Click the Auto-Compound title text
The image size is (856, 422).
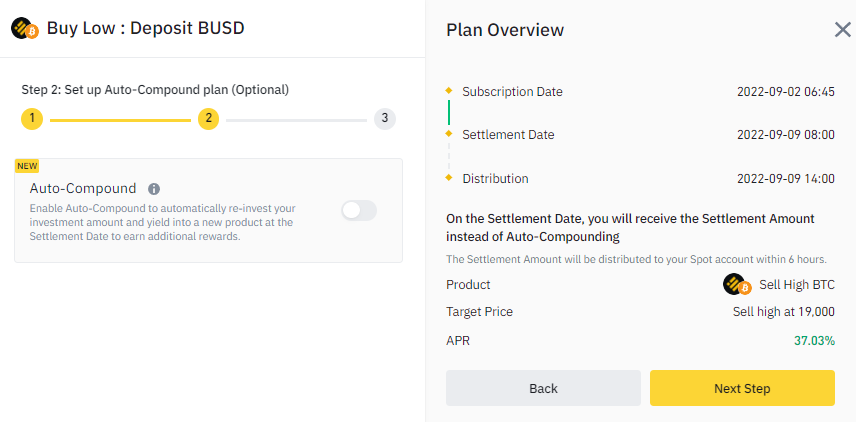pos(83,188)
